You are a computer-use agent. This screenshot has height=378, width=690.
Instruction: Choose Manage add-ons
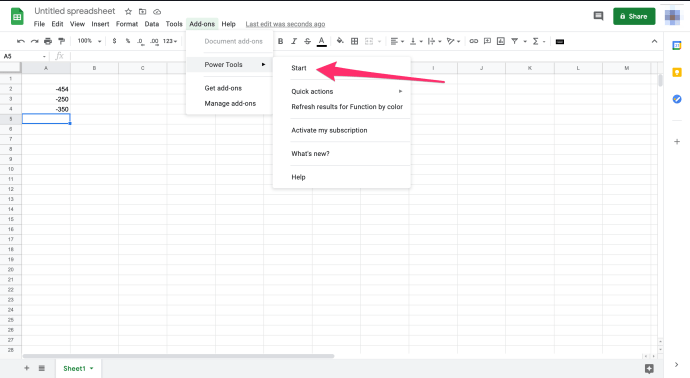[x=229, y=103]
